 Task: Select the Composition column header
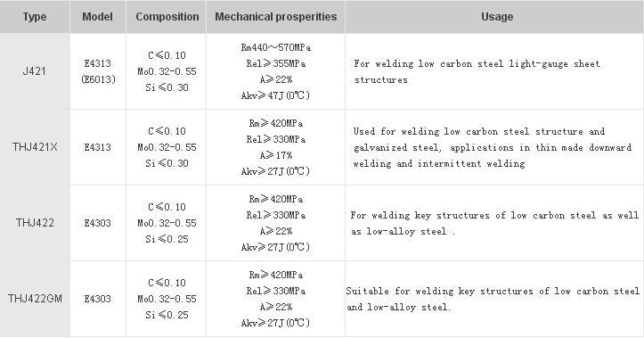click(x=167, y=16)
